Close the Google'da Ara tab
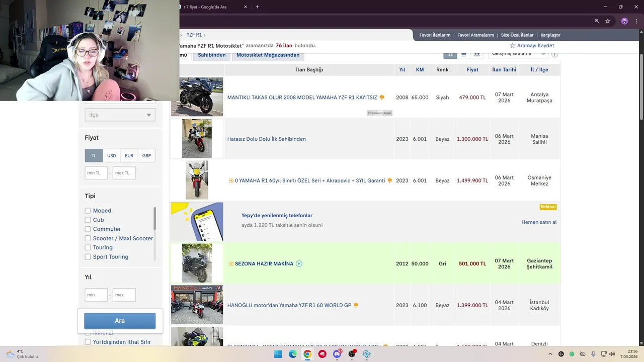Viewport: 644px width, 362px height. [x=246, y=7]
